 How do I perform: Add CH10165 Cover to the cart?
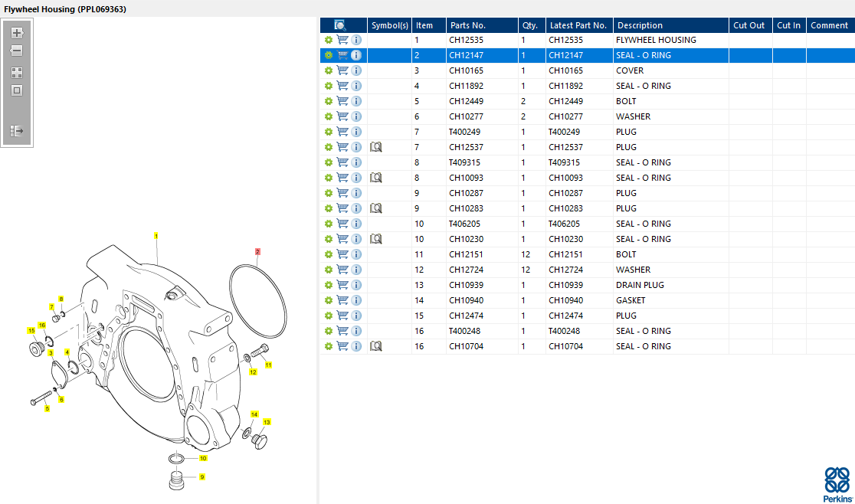[342, 70]
